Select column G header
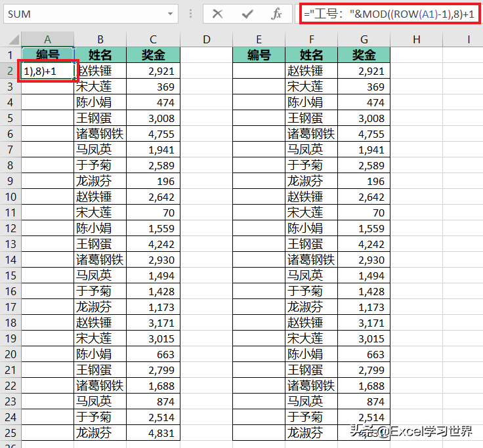The width and height of the screenshot is (483, 448). [364, 39]
